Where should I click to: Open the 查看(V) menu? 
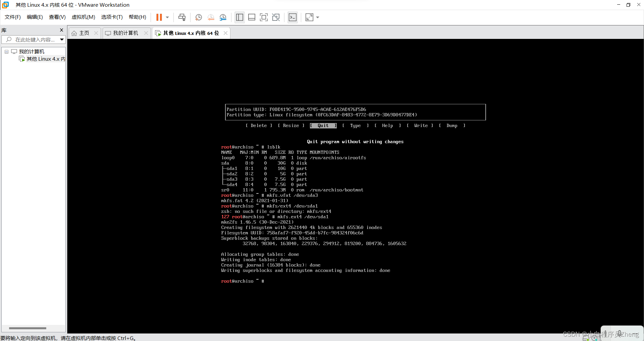tap(57, 17)
